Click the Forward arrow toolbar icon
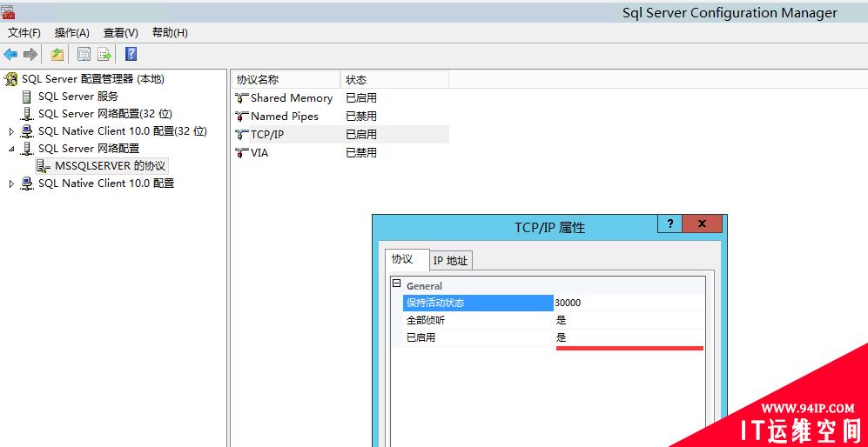 point(30,54)
